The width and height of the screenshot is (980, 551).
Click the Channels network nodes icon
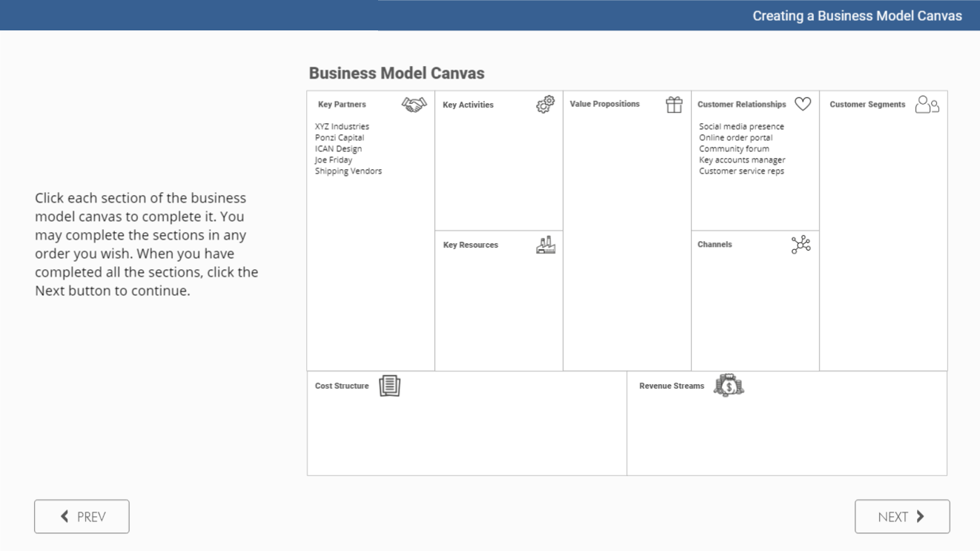coord(801,245)
